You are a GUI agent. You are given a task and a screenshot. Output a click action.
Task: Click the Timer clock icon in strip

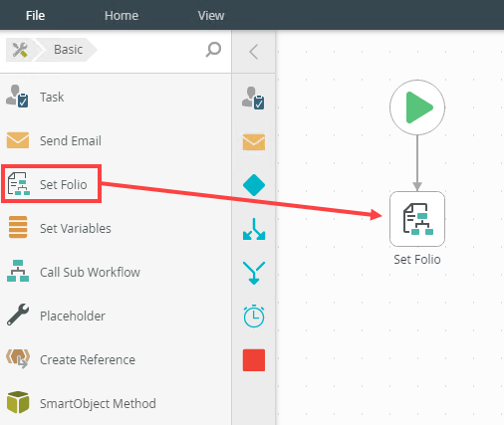tap(254, 316)
